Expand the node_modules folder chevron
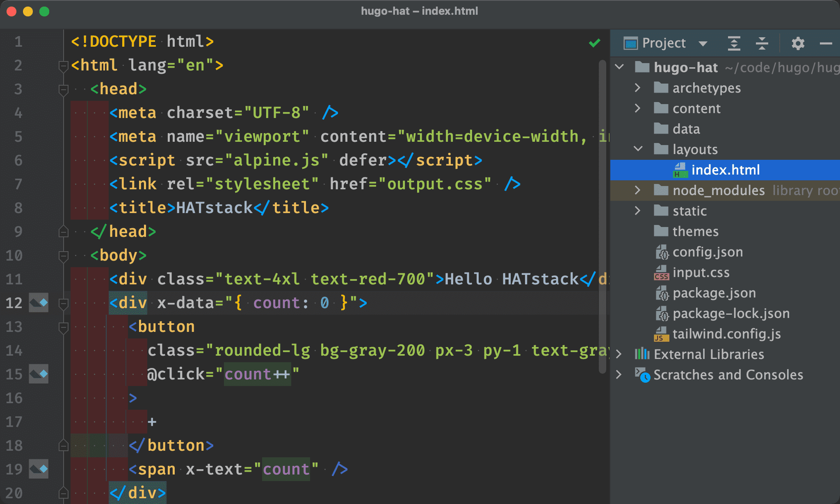 pos(637,190)
